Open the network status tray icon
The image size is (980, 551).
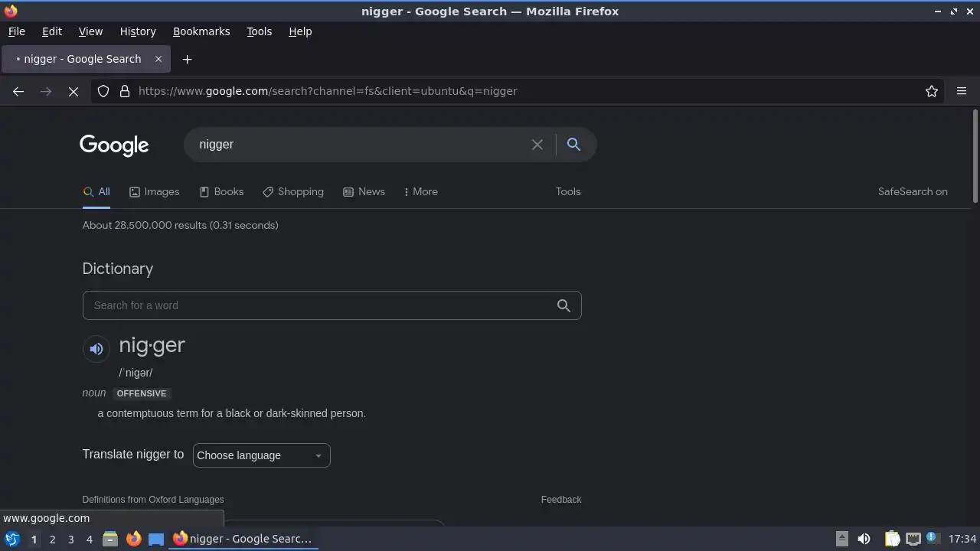click(x=913, y=539)
